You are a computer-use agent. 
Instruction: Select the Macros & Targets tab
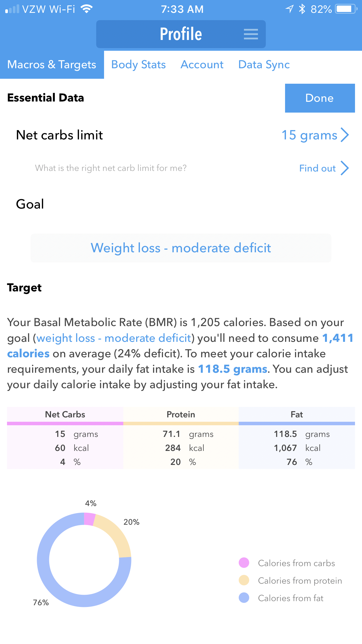(52, 64)
